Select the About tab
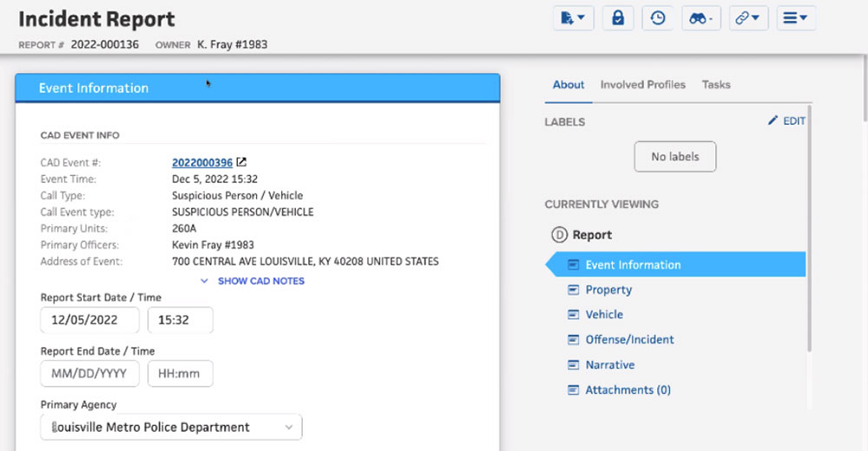This screenshot has width=868, height=451. point(569,85)
